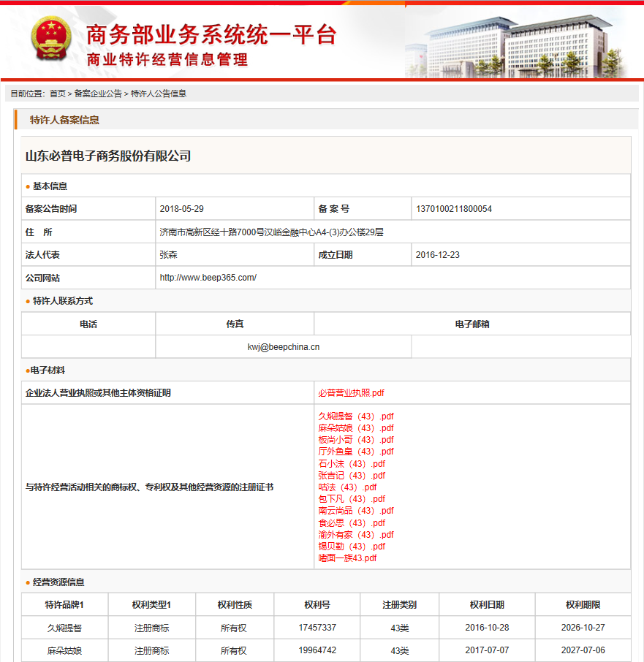Open the 板尚小哥（43）.pdf certificate
Image resolution: width=644 pixels, height=662 pixels.
point(356,440)
